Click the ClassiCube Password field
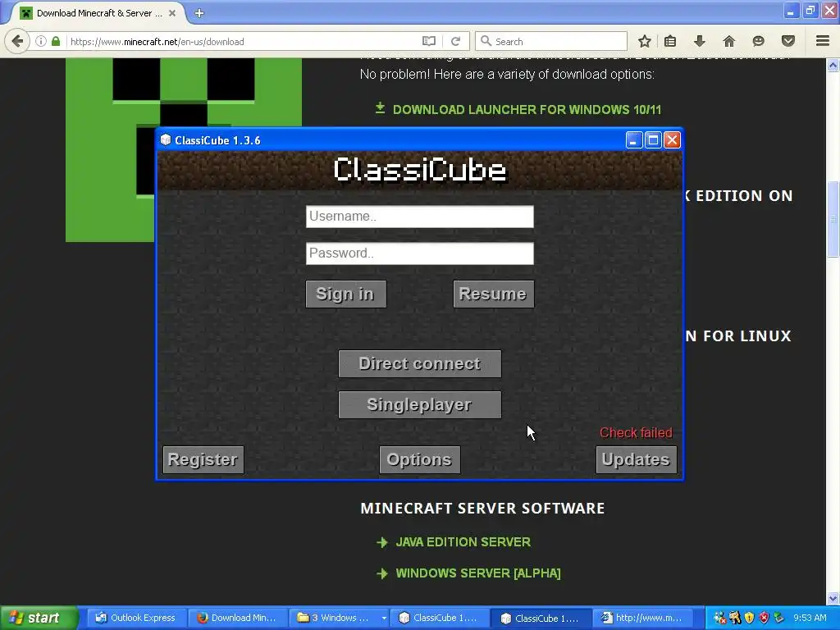 [x=419, y=253]
